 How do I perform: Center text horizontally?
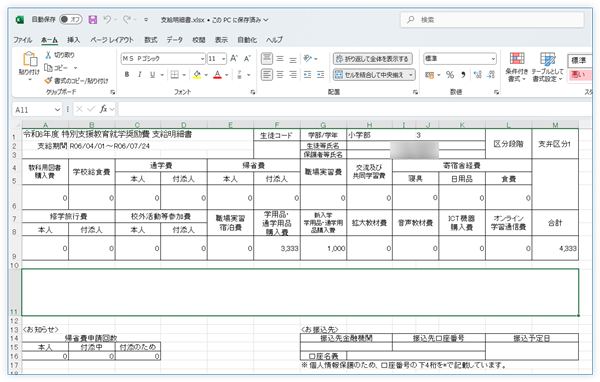[280, 75]
